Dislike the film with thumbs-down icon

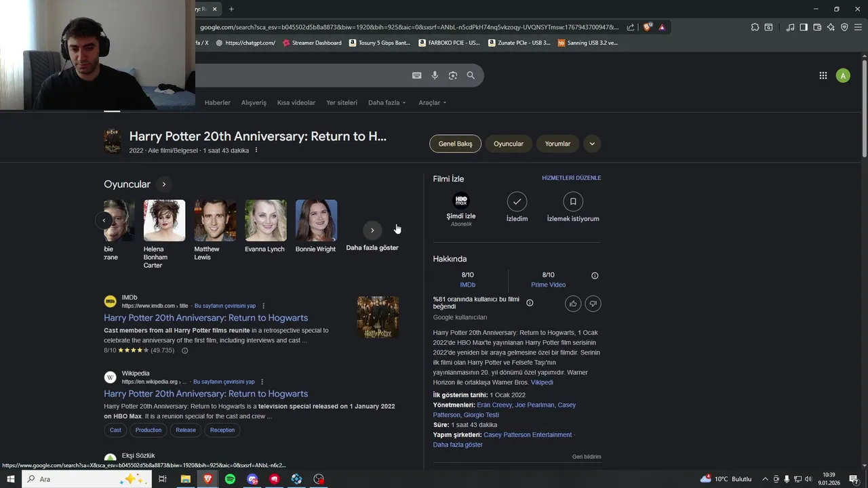click(x=593, y=303)
